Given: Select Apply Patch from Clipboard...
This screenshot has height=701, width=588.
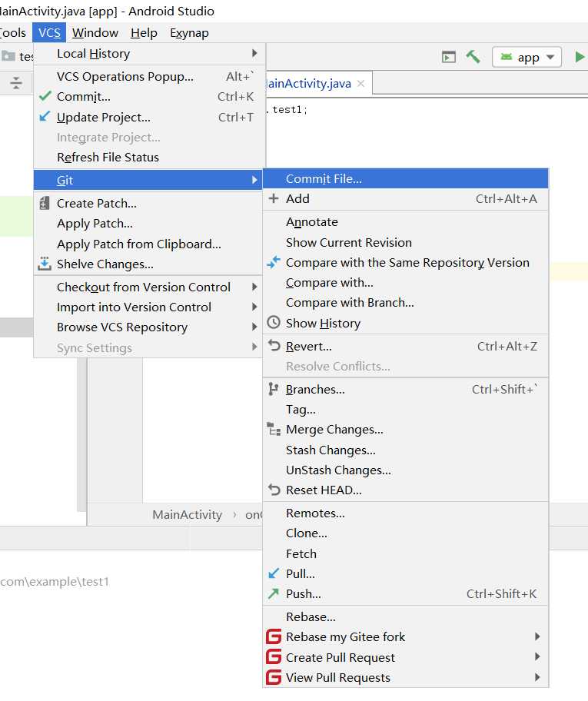Looking at the screenshot, I should click(x=148, y=244).
